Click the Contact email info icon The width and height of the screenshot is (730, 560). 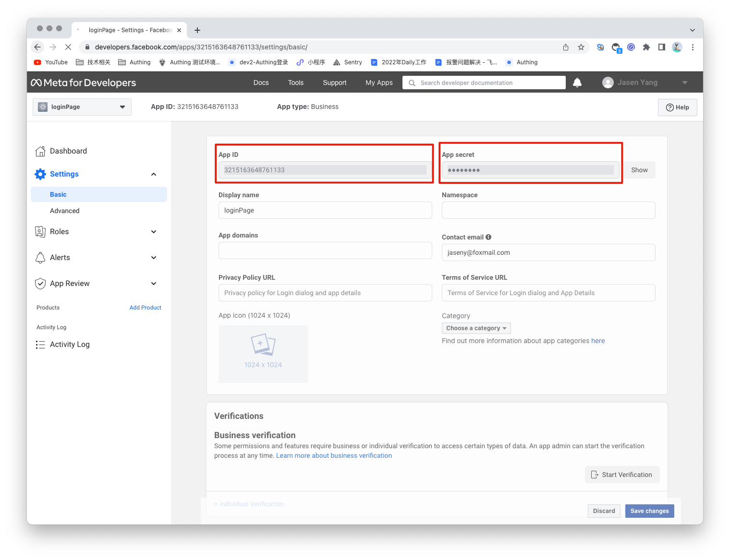pyautogui.click(x=488, y=237)
